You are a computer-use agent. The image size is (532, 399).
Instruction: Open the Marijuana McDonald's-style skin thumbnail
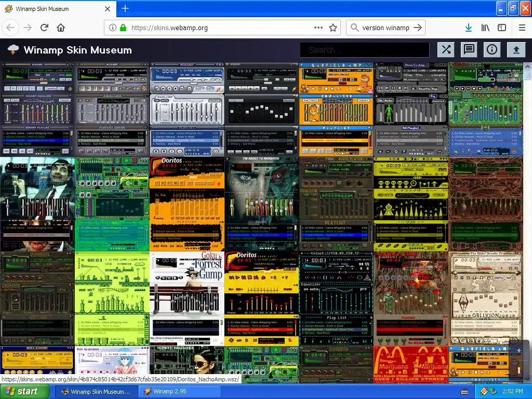pyautogui.click(x=410, y=365)
